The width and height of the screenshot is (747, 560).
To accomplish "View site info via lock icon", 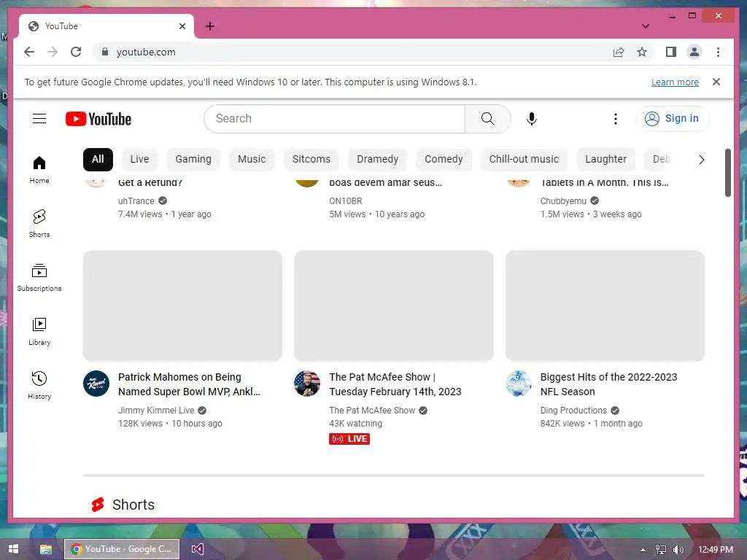I will click(x=105, y=52).
